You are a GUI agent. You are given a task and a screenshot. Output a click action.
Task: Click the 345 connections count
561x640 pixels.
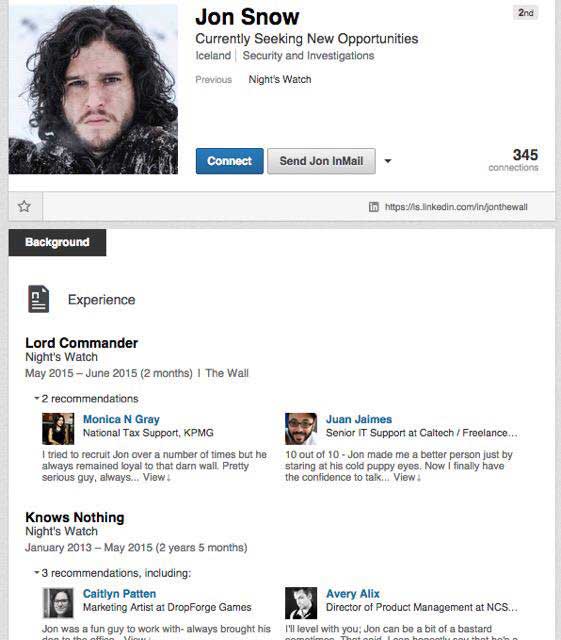point(513,160)
